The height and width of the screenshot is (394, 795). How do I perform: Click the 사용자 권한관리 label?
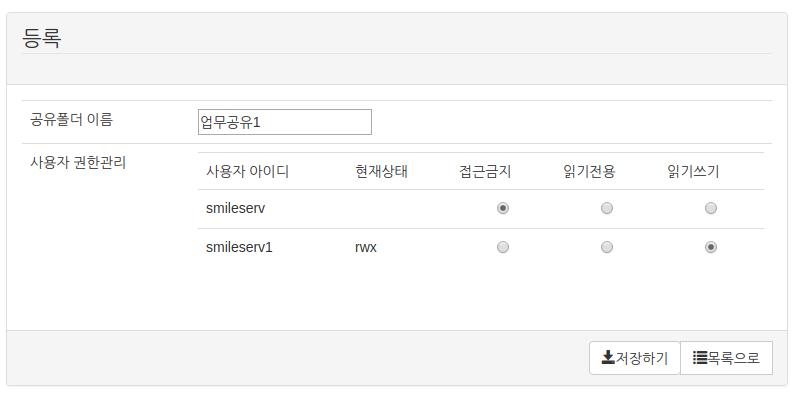[78, 163]
